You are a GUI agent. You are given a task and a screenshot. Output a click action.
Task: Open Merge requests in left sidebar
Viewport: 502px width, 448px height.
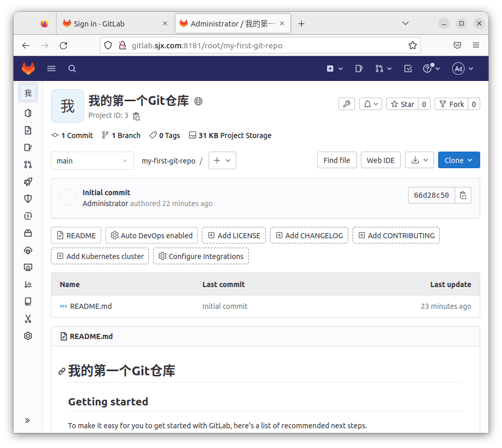[28, 165]
